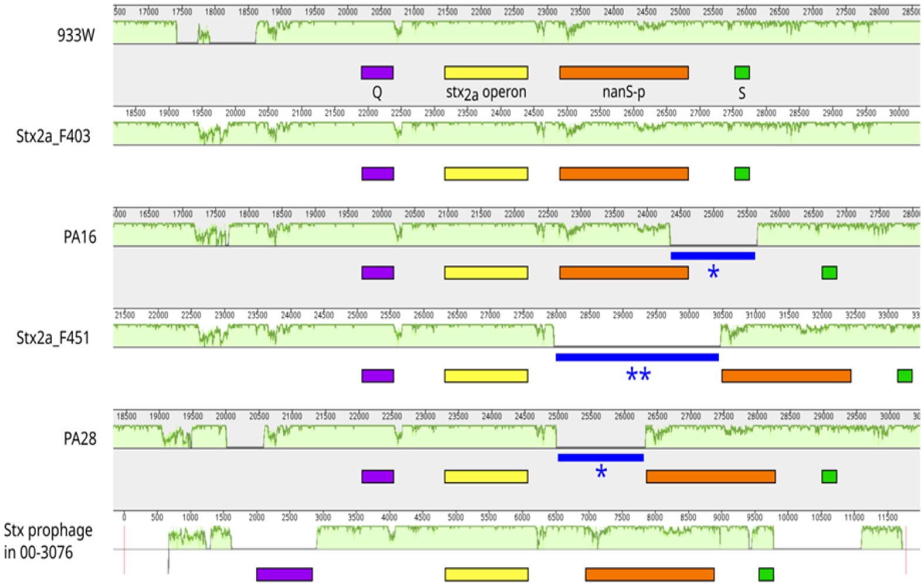Click the 933W track label
924x586 pixels.
76,35
